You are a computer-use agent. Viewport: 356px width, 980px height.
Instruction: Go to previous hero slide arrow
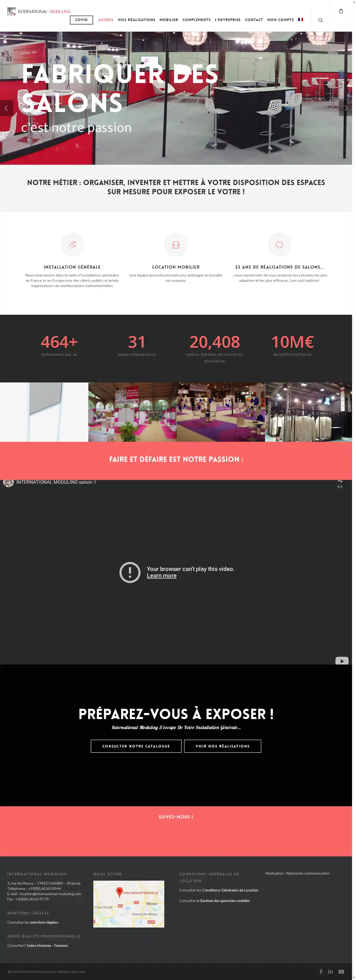[x=6, y=108]
